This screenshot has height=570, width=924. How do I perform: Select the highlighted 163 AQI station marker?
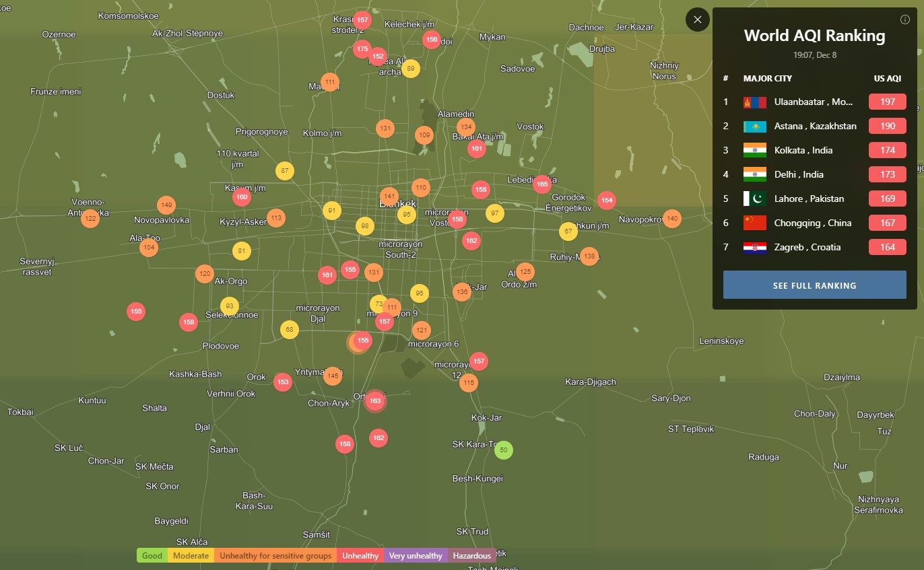pyautogui.click(x=375, y=401)
